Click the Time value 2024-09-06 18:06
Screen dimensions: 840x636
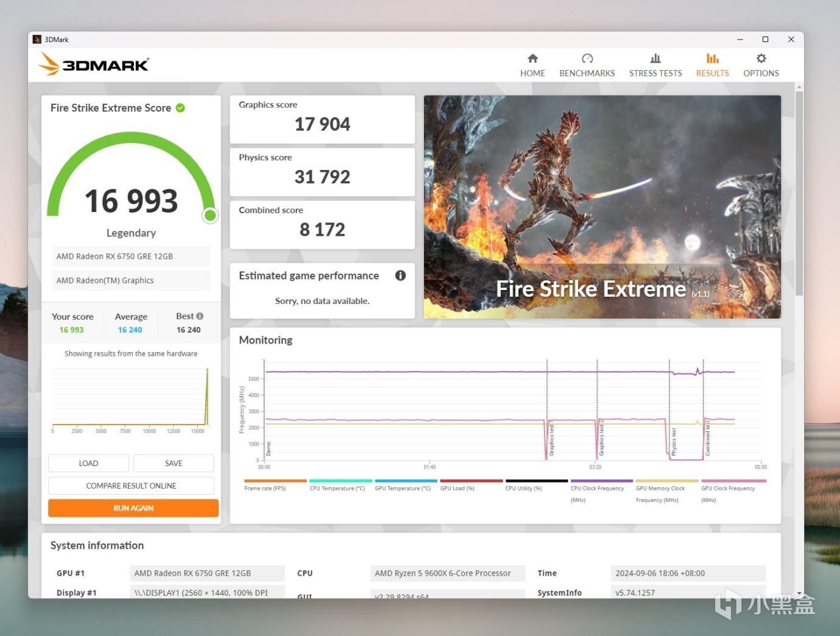[688, 573]
